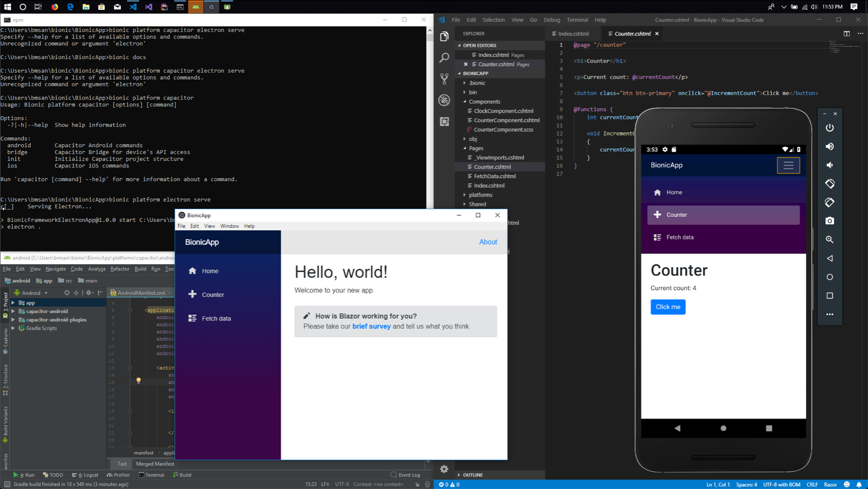
Task: Open the brief survey link
Action: 371,326
